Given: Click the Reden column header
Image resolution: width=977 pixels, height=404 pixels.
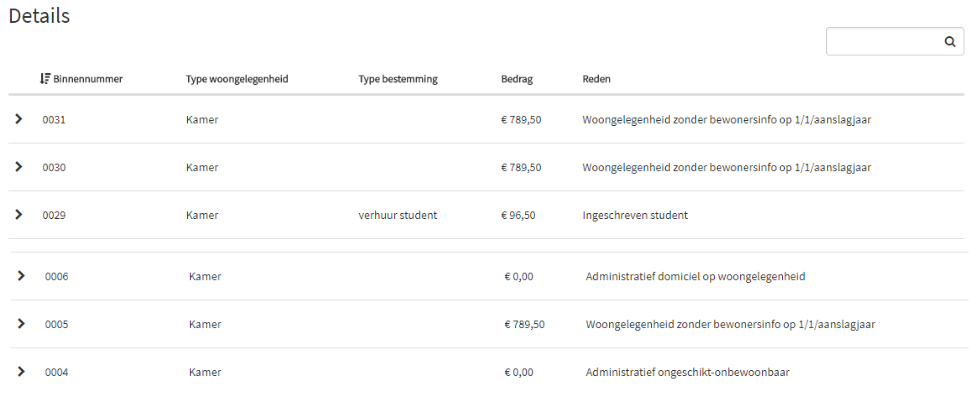Looking at the screenshot, I should (x=596, y=79).
